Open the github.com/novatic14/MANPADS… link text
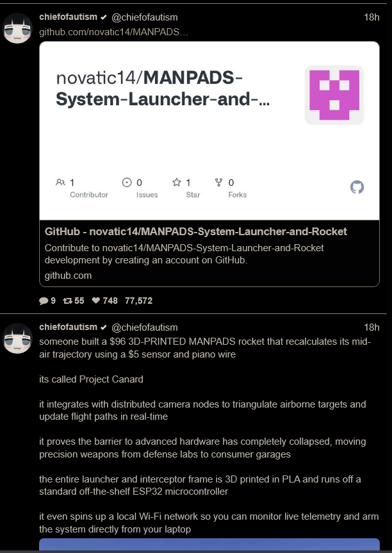Viewport: 392px width, 553px height. click(113, 33)
